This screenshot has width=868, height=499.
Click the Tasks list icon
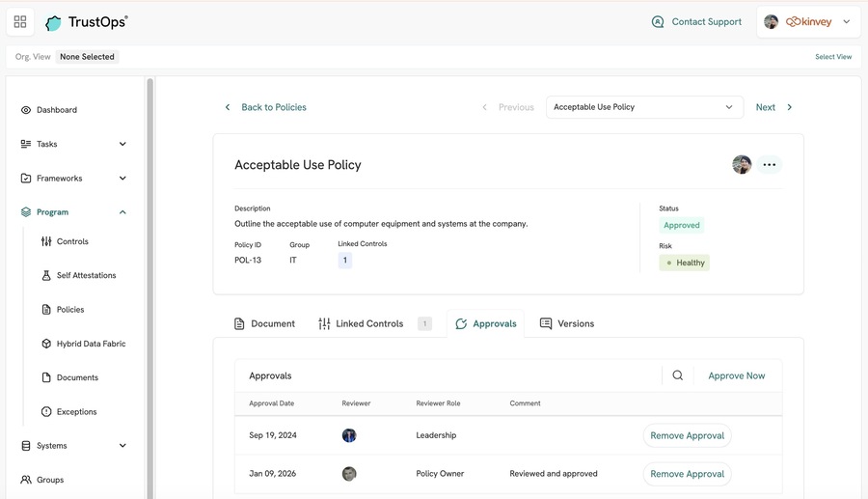(x=25, y=144)
